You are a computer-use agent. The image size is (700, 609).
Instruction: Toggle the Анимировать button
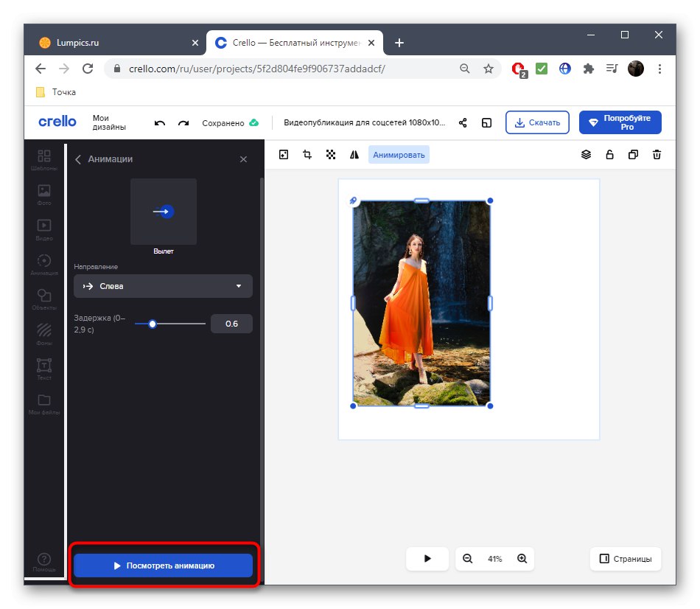399,155
